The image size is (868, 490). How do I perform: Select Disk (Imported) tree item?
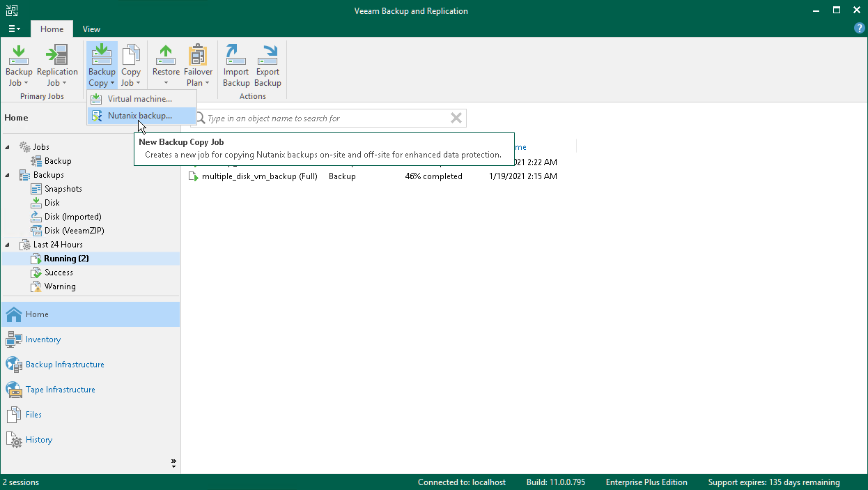point(73,217)
